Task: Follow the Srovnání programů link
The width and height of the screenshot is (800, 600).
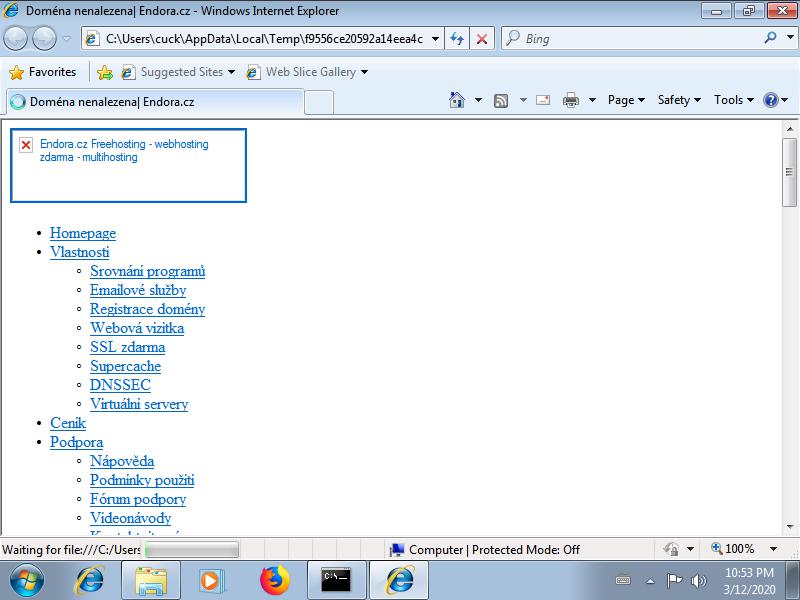Action: 147,271
